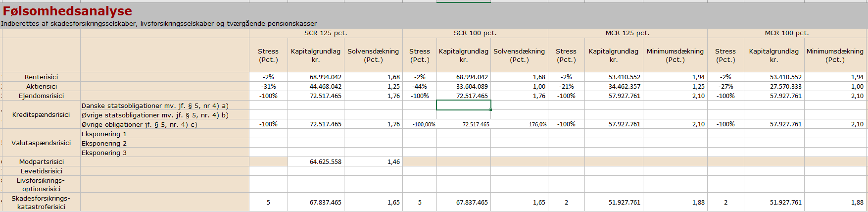Select the Aktierisici row label

point(41,86)
